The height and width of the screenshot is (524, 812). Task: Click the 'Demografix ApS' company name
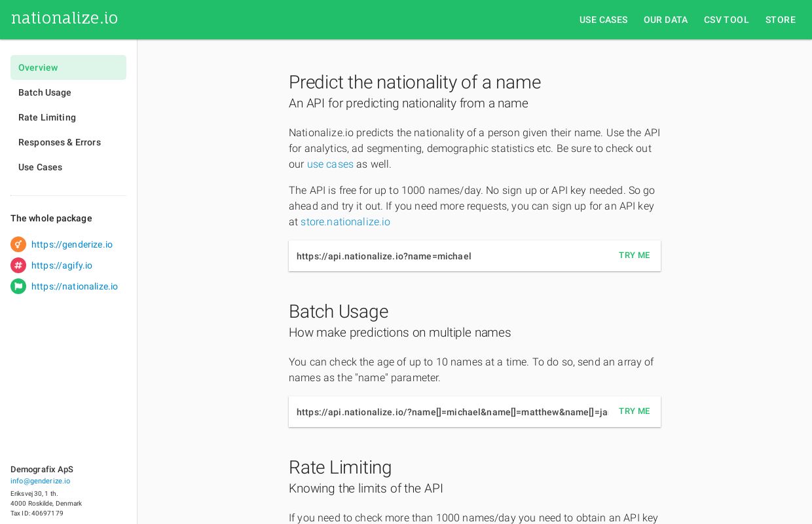(42, 470)
